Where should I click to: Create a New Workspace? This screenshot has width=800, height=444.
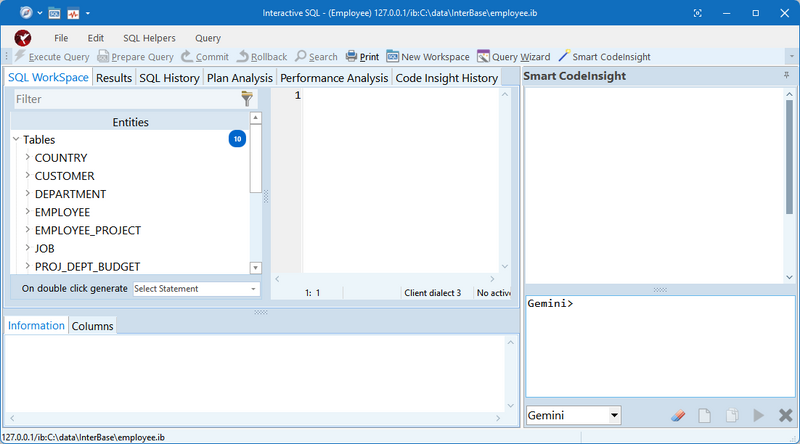(428, 57)
